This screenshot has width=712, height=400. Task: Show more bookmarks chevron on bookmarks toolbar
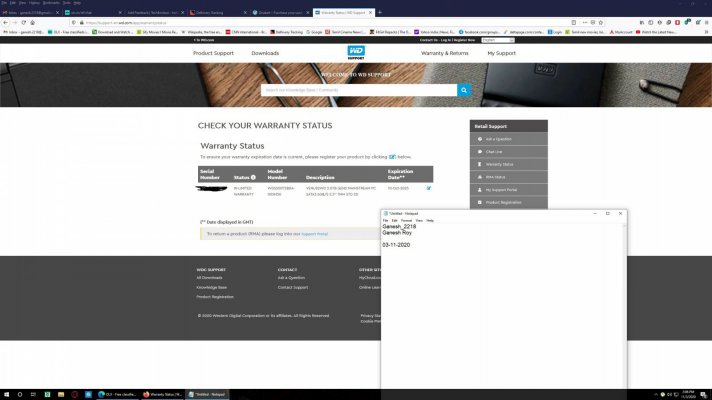tap(706, 32)
